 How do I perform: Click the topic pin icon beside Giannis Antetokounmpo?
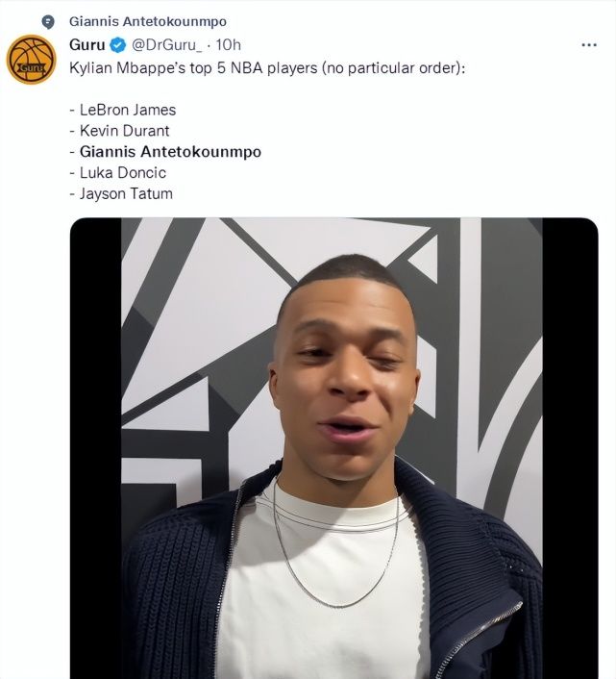tap(48, 21)
